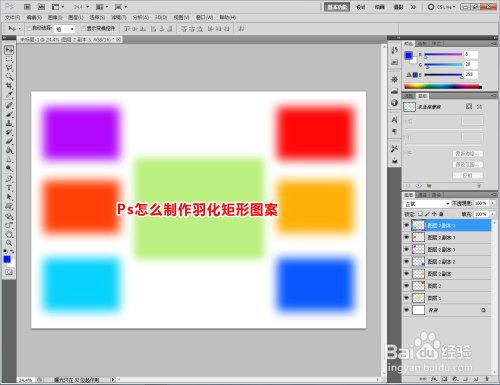The width and height of the screenshot is (500, 385).
Task: Open the 不透明度 opacity slider arrow
Action: [493, 203]
